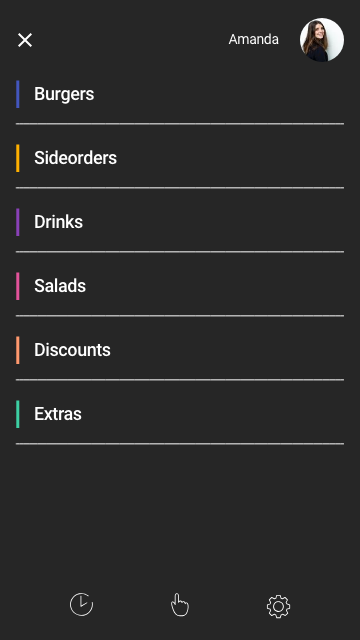360x640 pixels.
Task: Open the clock history icon
Action: click(x=81, y=604)
